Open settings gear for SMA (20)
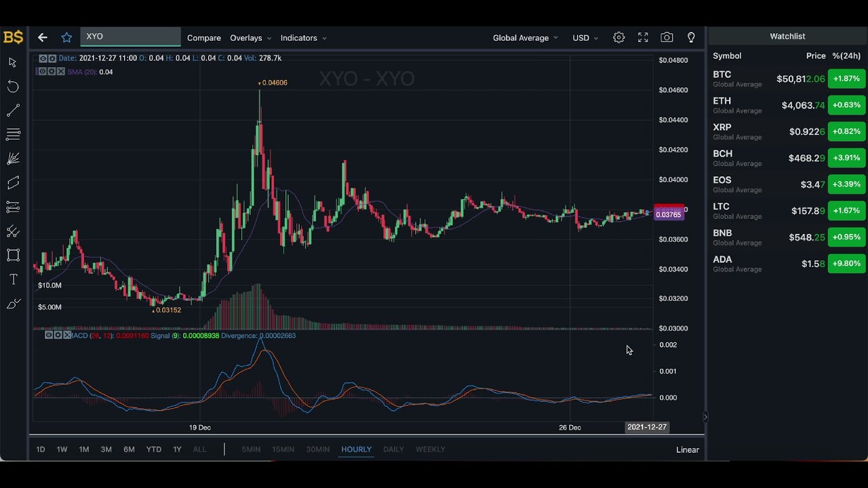The height and width of the screenshot is (488, 868). (x=52, y=71)
